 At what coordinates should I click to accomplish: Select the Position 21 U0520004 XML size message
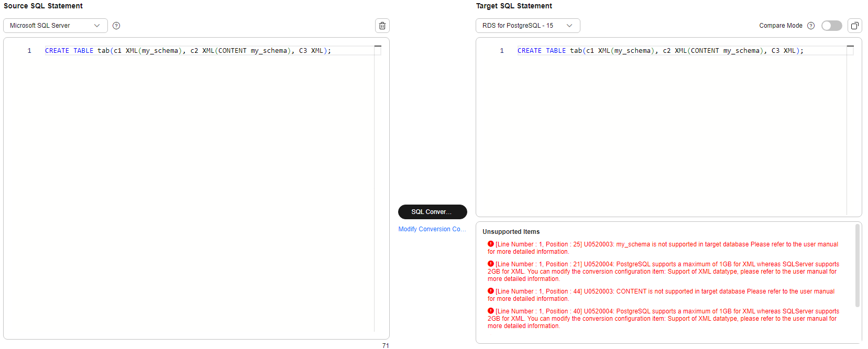click(x=663, y=272)
